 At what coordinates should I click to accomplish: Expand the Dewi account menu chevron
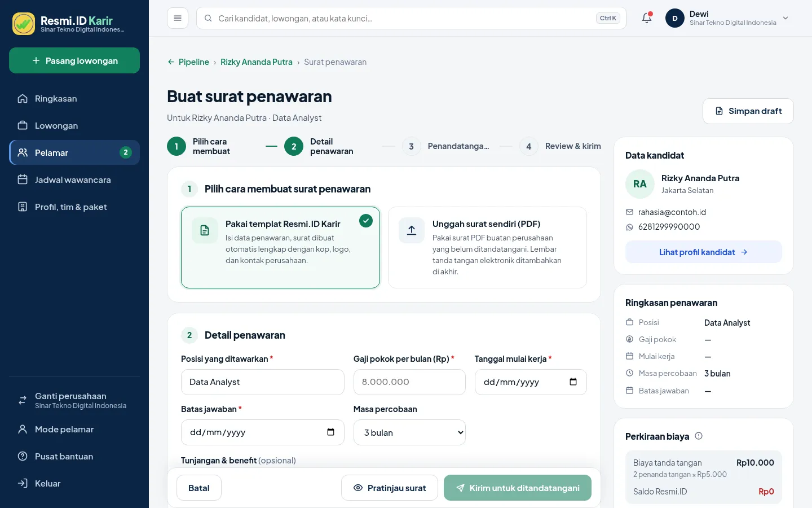pyautogui.click(x=785, y=18)
